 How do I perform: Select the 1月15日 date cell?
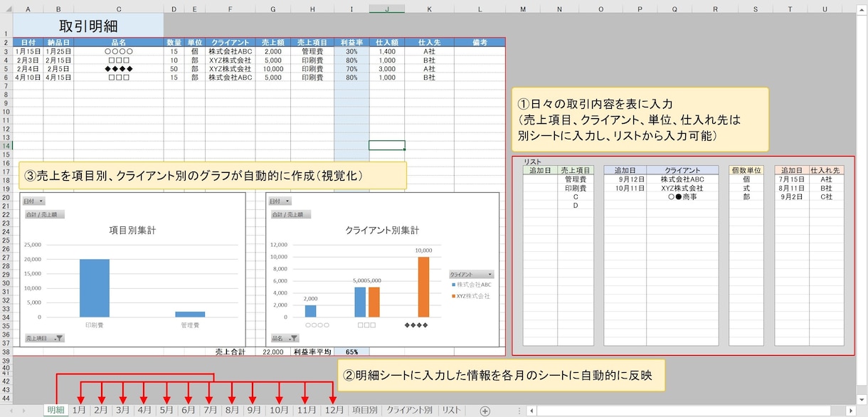point(28,51)
